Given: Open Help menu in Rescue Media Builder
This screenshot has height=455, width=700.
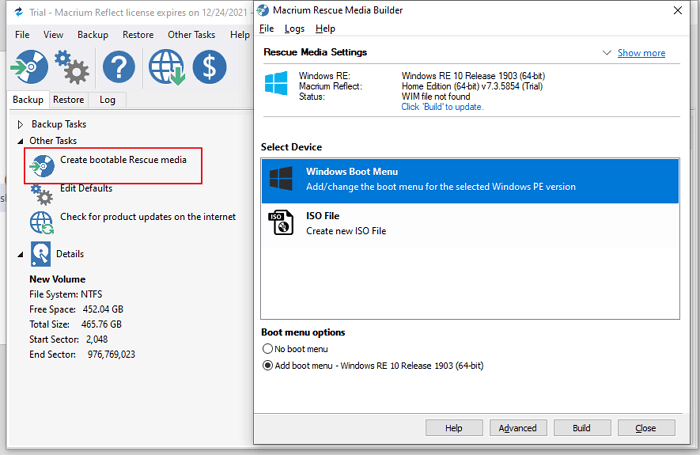Looking at the screenshot, I should 325,29.
